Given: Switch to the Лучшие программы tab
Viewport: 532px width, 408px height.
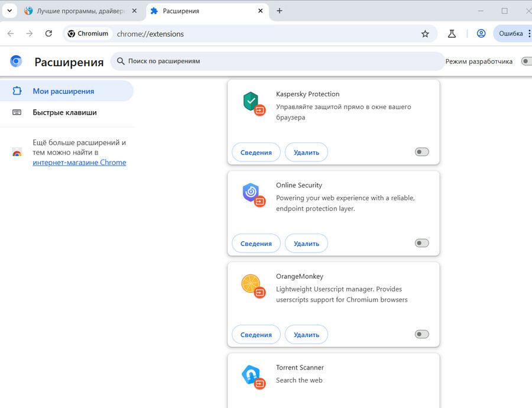Looking at the screenshot, I should tap(80, 11).
